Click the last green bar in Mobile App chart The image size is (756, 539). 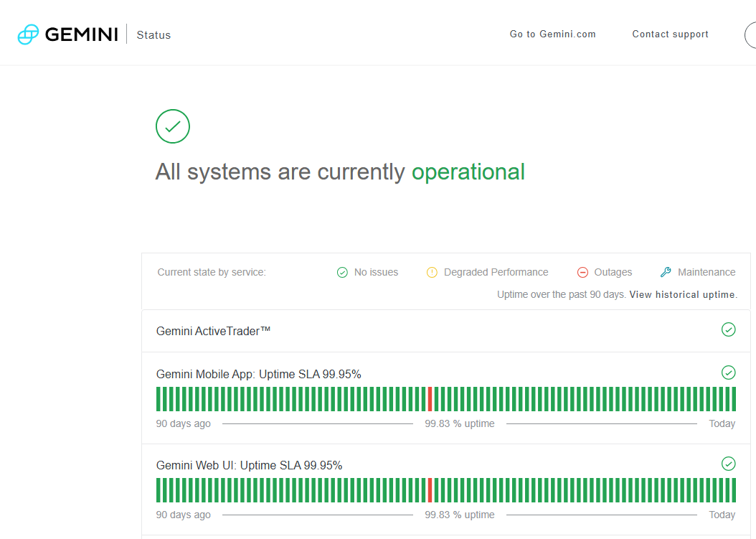pyautogui.click(x=733, y=399)
